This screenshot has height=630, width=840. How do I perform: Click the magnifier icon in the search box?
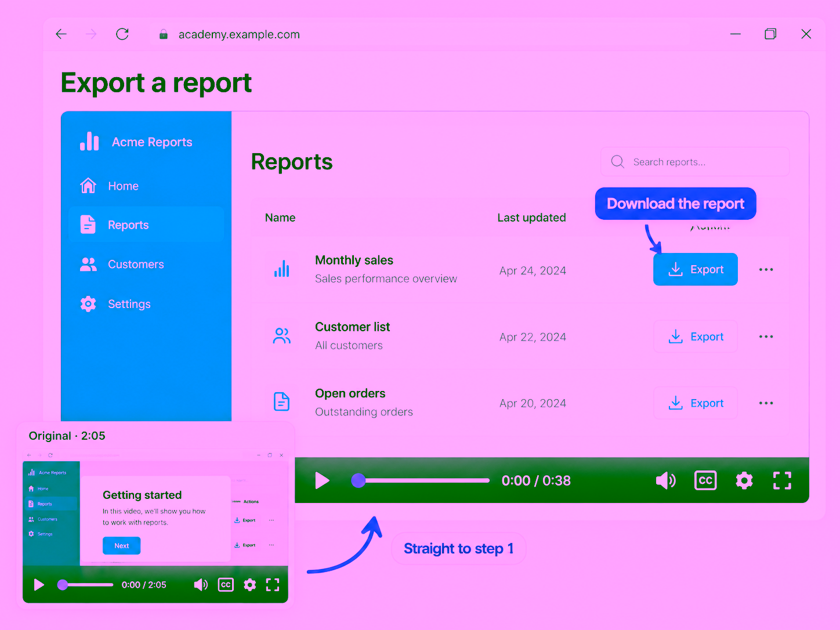coord(618,162)
